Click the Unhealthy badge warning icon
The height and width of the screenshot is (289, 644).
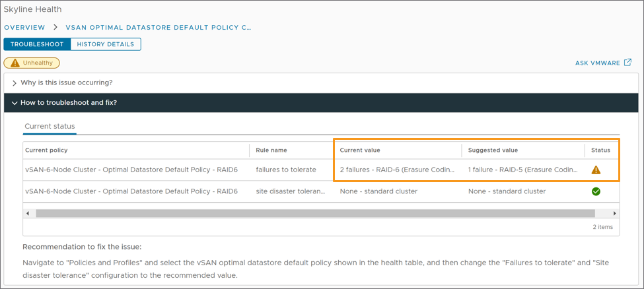(15, 63)
